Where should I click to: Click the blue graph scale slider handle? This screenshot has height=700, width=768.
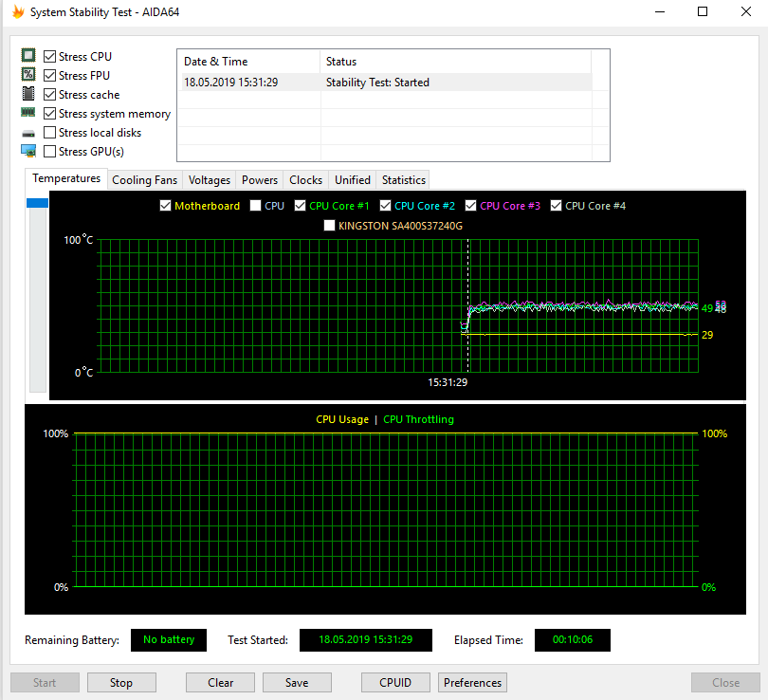pos(37,203)
